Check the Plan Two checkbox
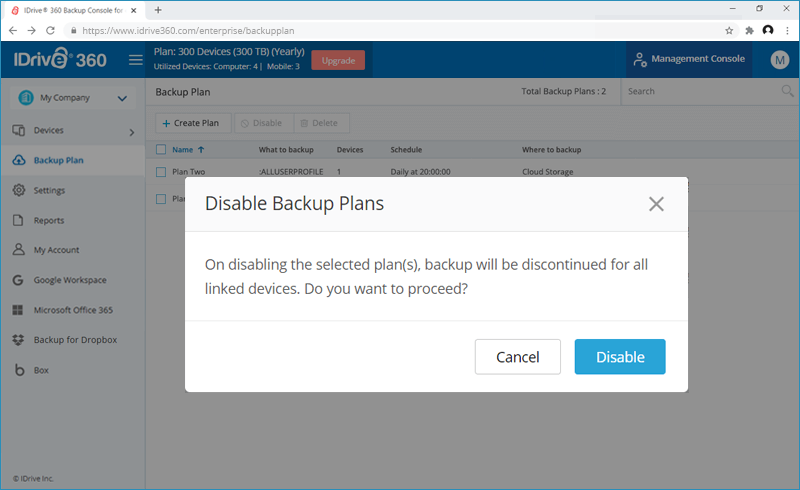 (161, 172)
